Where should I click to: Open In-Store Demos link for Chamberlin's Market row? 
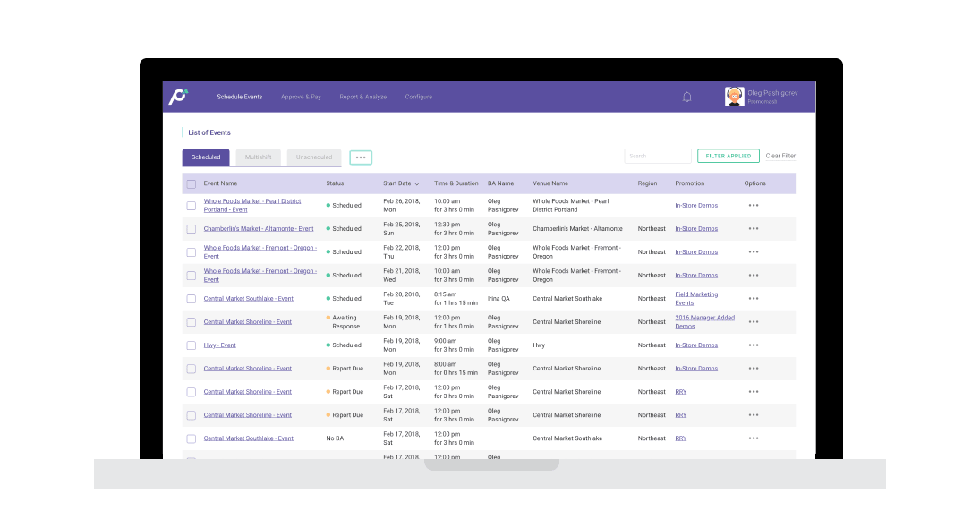[696, 228]
